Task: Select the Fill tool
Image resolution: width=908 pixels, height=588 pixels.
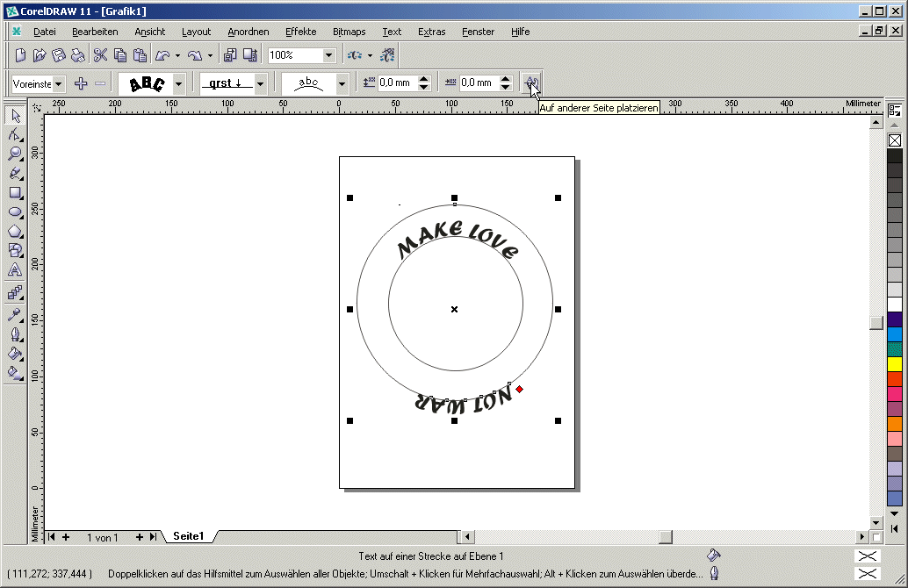Action: tap(15, 354)
